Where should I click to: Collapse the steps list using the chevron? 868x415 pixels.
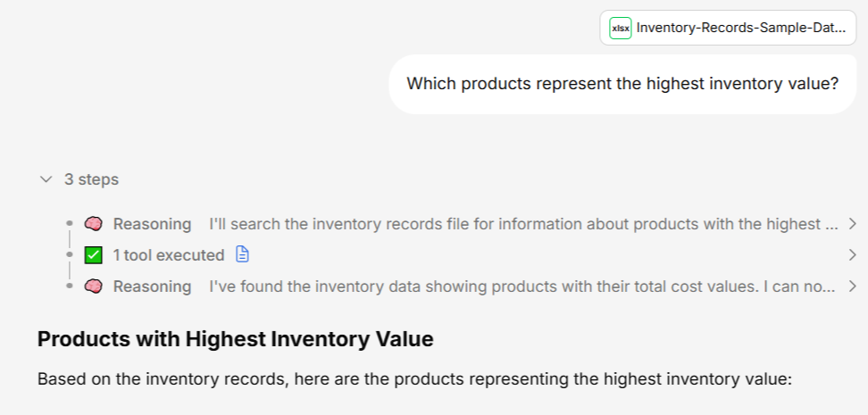point(46,179)
